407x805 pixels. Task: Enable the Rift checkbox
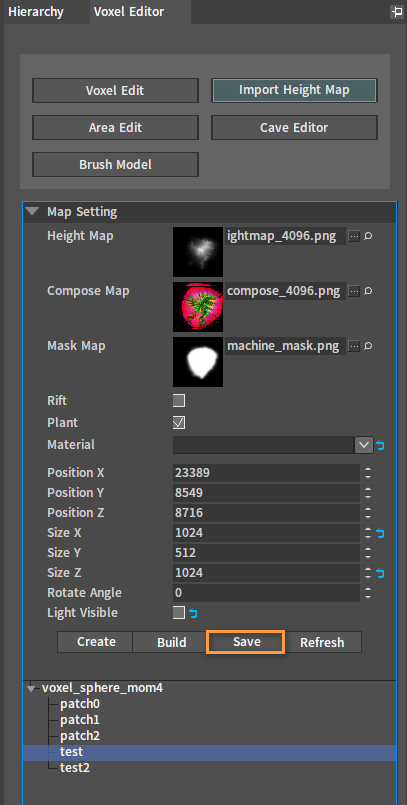click(x=179, y=400)
